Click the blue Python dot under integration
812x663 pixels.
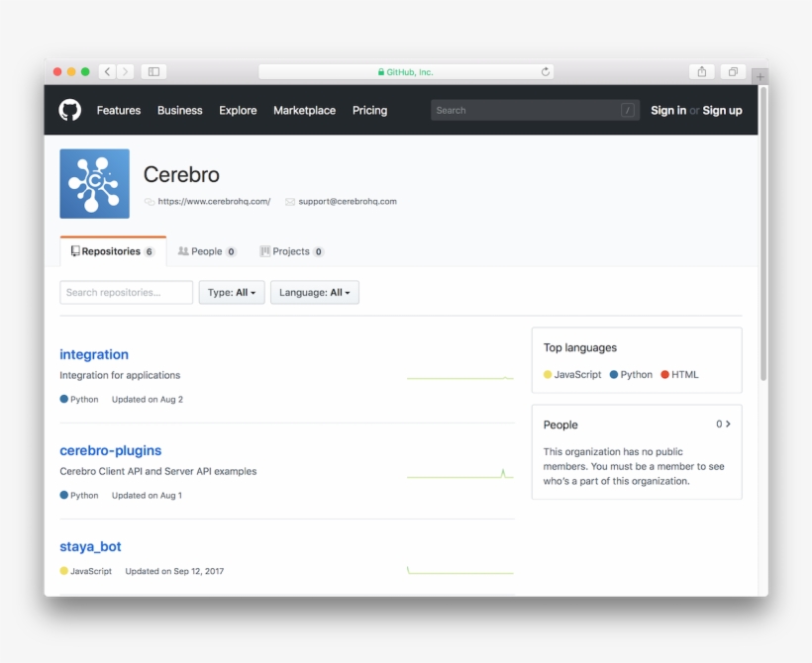pos(61,399)
